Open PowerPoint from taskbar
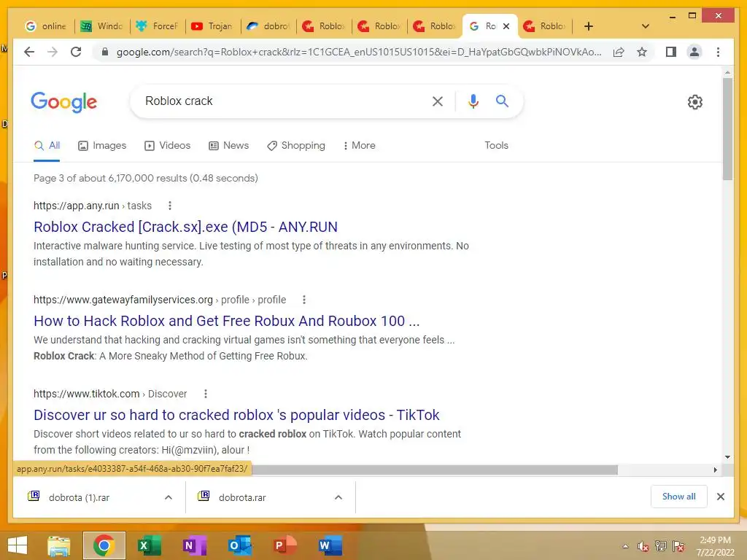747x560 pixels. pyautogui.click(x=285, y=545)
